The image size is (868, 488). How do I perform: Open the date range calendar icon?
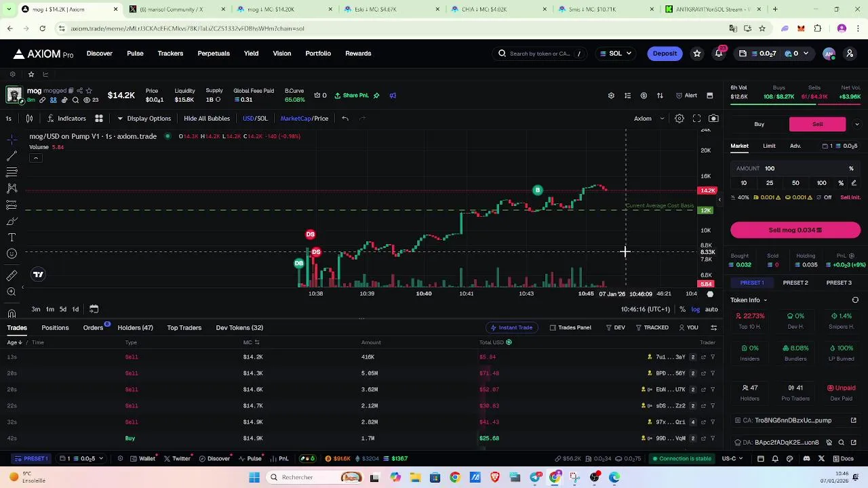(x=94, y=309)
